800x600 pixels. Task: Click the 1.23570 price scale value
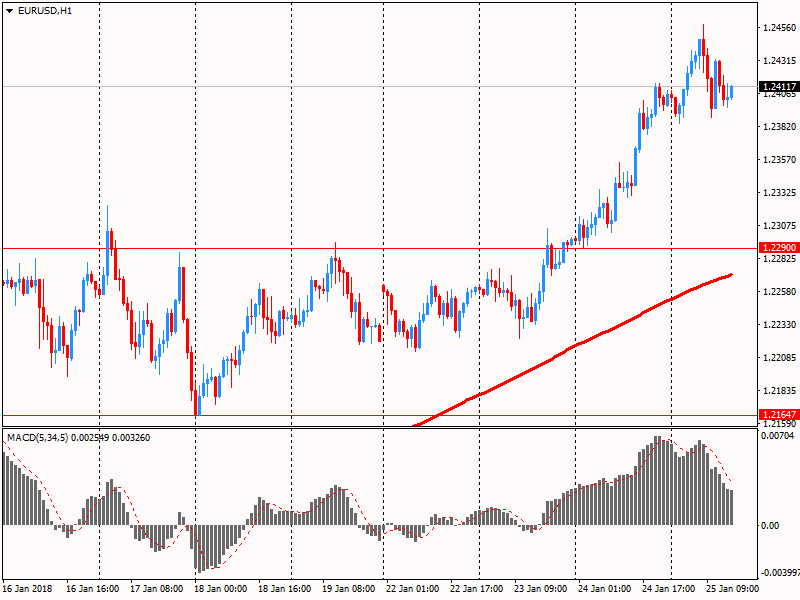tap(780, 160)
